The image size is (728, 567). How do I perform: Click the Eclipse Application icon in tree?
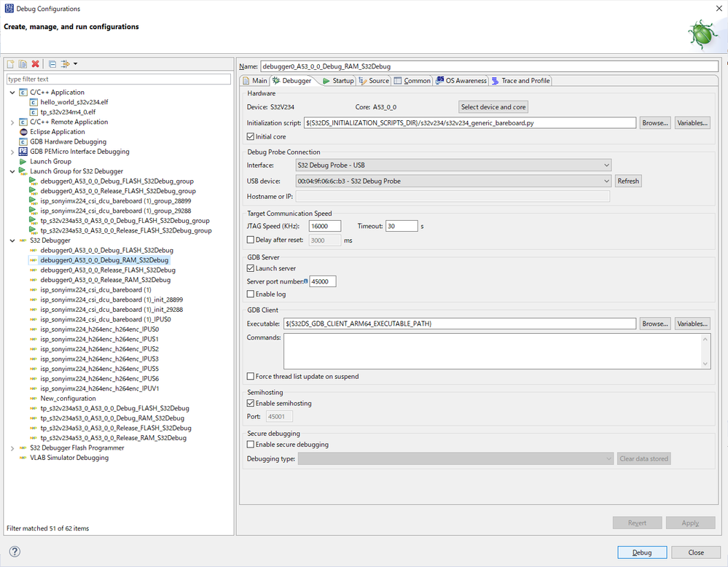point(23,132)
